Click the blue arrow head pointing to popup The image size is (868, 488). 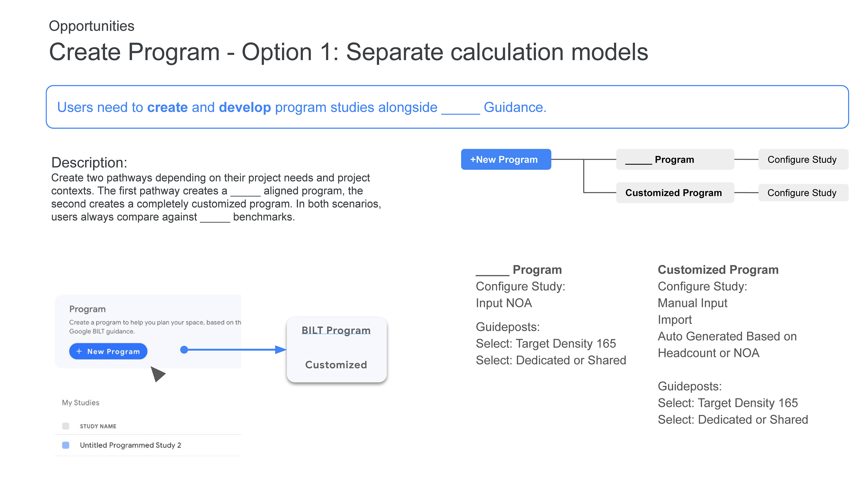pyautogui.click(x=280, y=350)
